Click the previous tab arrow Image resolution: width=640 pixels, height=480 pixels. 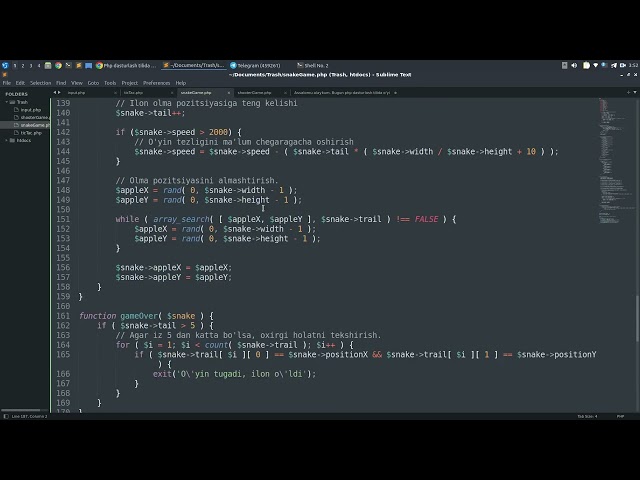click(x=55, y=93)
